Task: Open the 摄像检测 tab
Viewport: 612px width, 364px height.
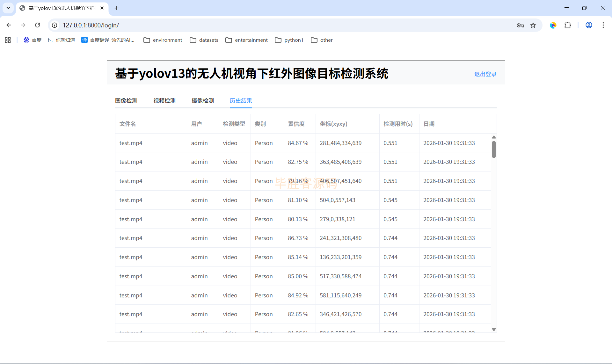Action: (203, 101)
